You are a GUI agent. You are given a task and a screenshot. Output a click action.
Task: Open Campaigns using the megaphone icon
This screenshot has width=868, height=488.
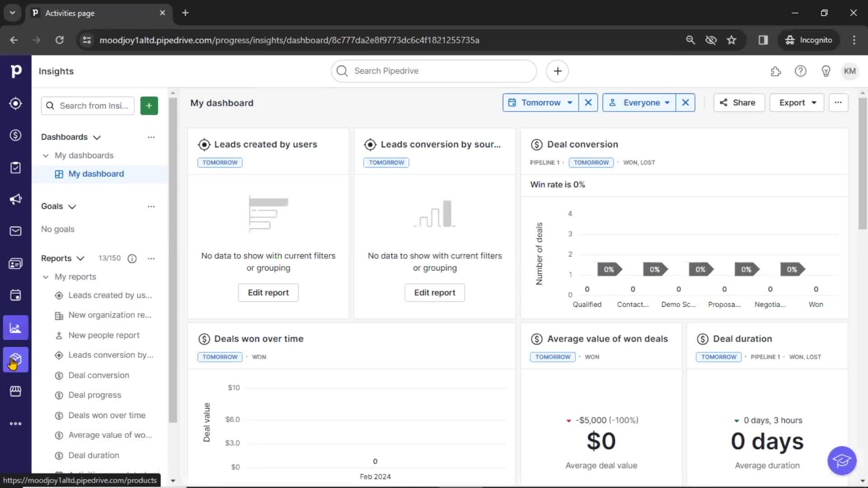(x=15, y=199)
